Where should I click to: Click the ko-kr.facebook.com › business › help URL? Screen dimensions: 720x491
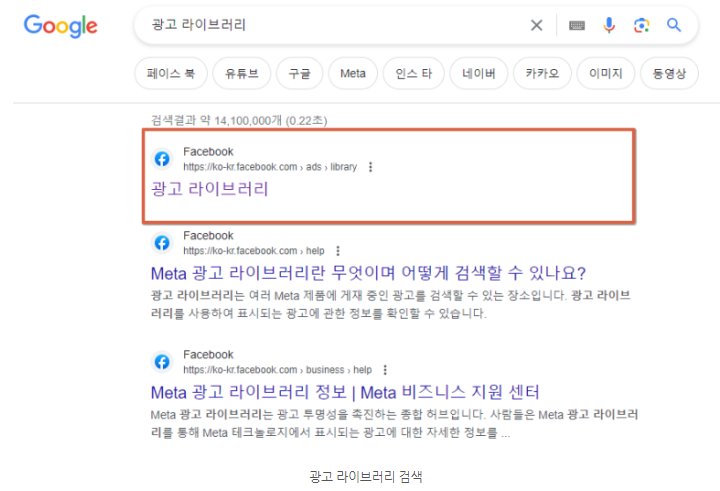(277, 370)
